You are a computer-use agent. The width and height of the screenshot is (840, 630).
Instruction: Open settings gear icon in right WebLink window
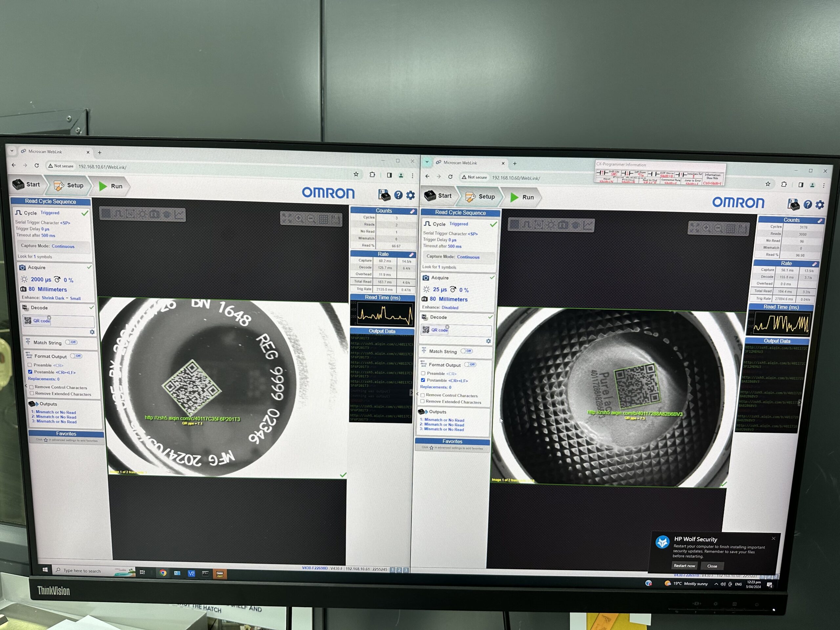(x=820, y=205)
